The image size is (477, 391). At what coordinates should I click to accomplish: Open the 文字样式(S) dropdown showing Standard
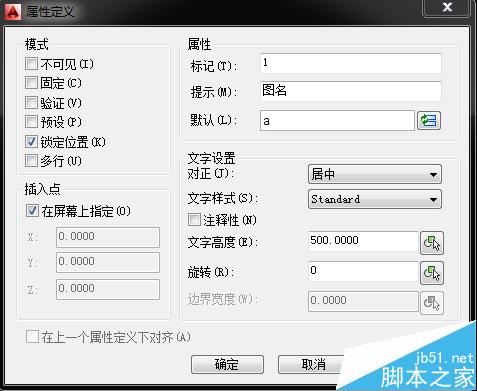pyautogui.click(x=375, y=199)
